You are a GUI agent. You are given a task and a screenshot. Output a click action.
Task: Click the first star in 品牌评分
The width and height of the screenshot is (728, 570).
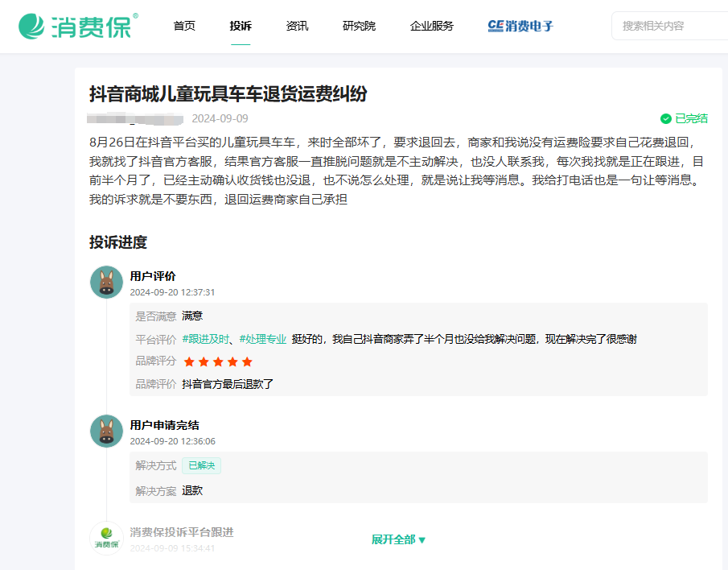click(190, 362)
